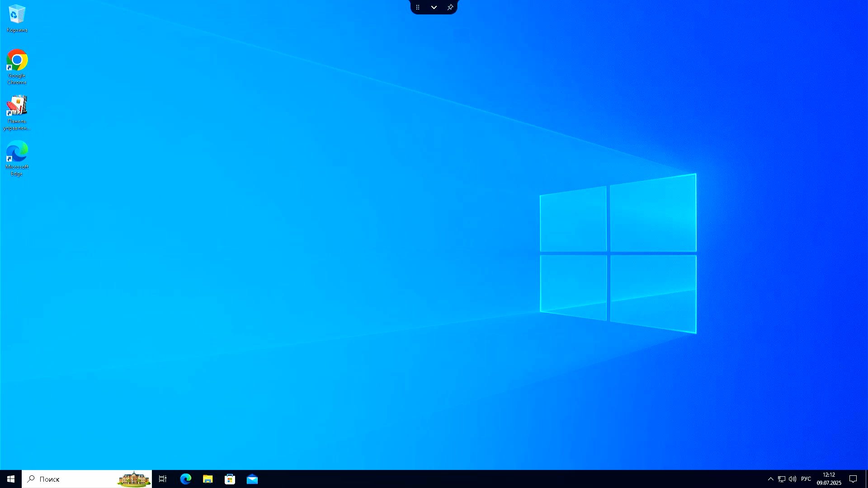868x488 pixels.
Task: Open the Start menu
Action: point(10,479)
